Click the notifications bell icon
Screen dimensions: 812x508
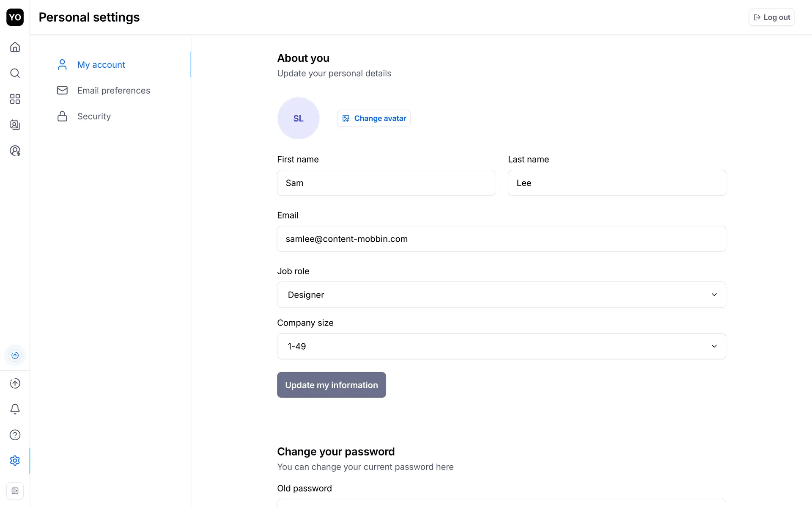click(15, 409)
